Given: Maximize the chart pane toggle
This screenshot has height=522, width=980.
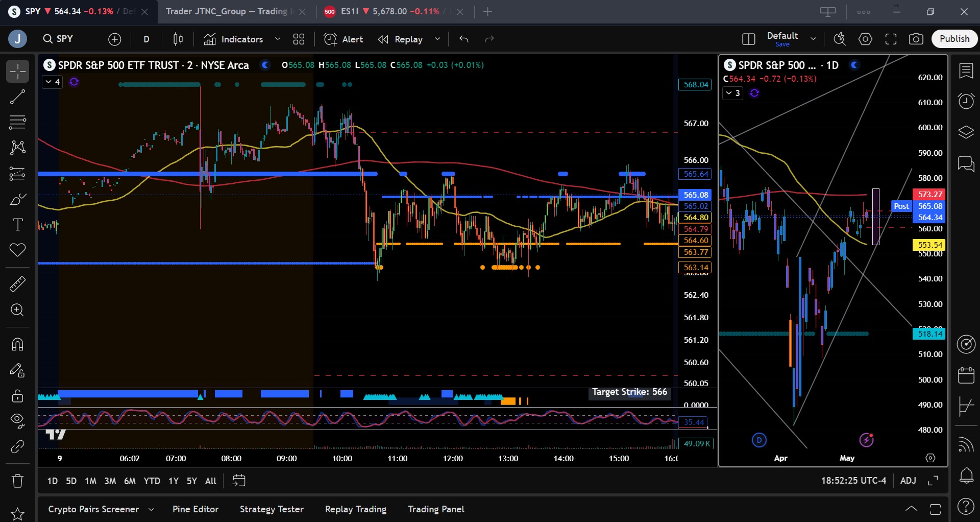Looking at the screenshot, I should pyautogui.click(x=933, y=481).
